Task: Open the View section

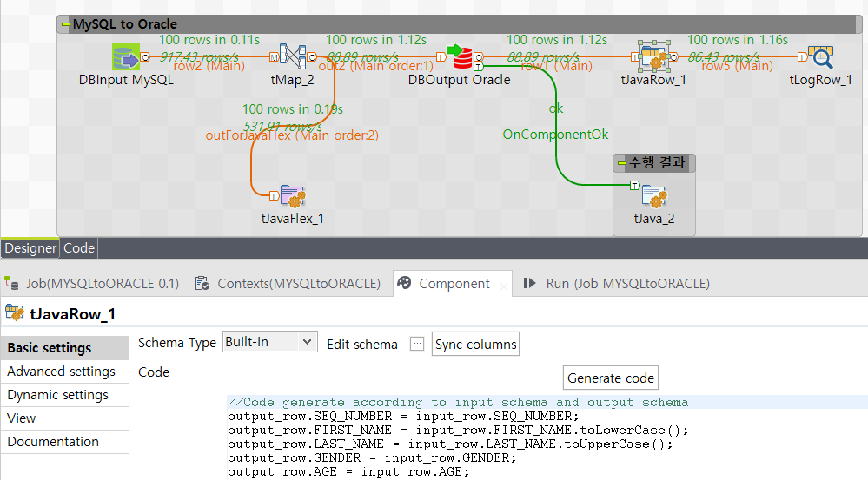Action: coord(65,418)
